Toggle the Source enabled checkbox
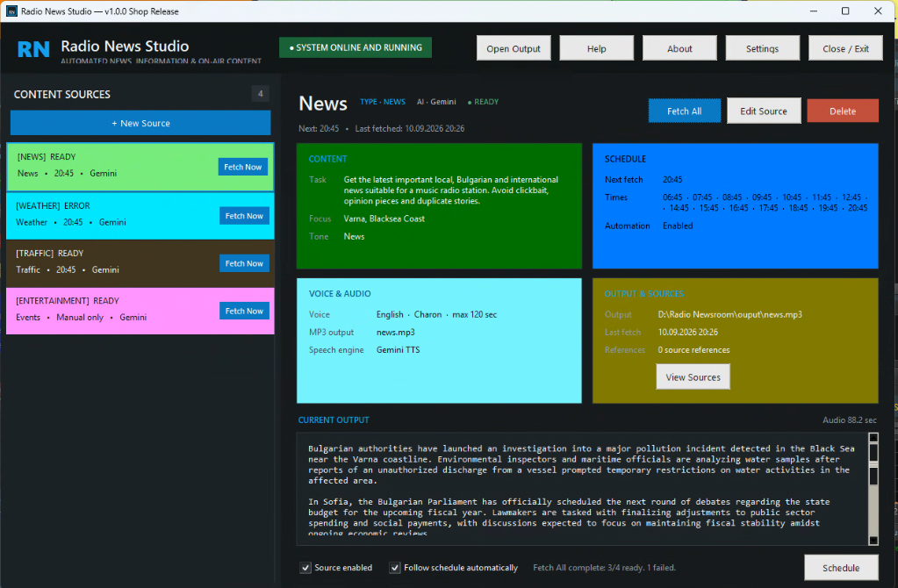 305,568
